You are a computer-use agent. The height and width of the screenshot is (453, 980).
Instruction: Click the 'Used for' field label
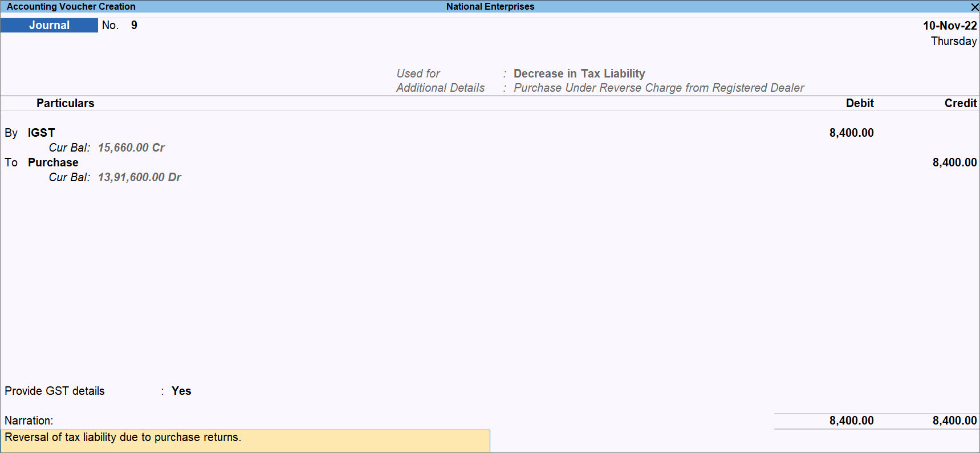418,74
